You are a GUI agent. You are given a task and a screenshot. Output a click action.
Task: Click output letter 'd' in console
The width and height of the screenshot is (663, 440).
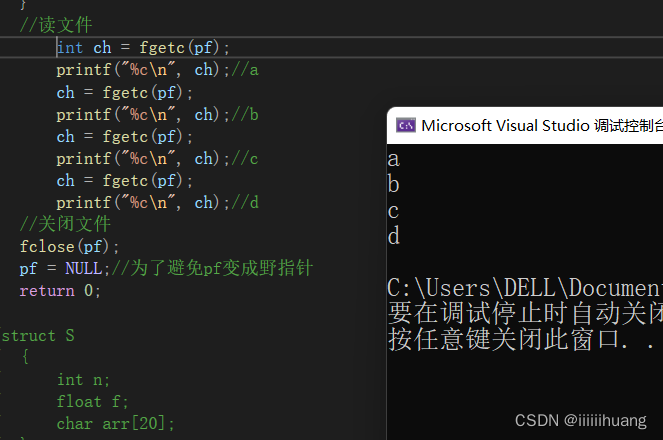pos(394,235)
